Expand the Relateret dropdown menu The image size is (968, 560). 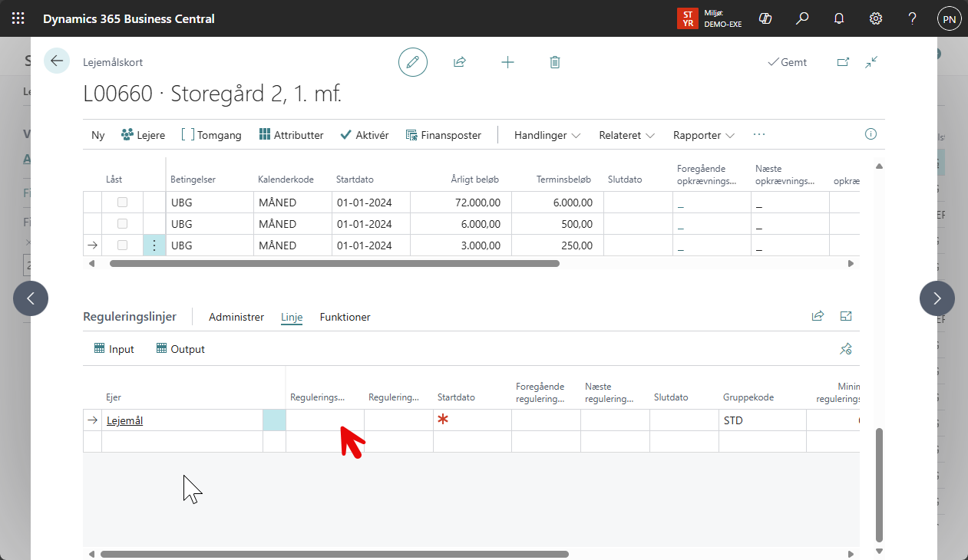pyautogui.click(x=626, y=135)
